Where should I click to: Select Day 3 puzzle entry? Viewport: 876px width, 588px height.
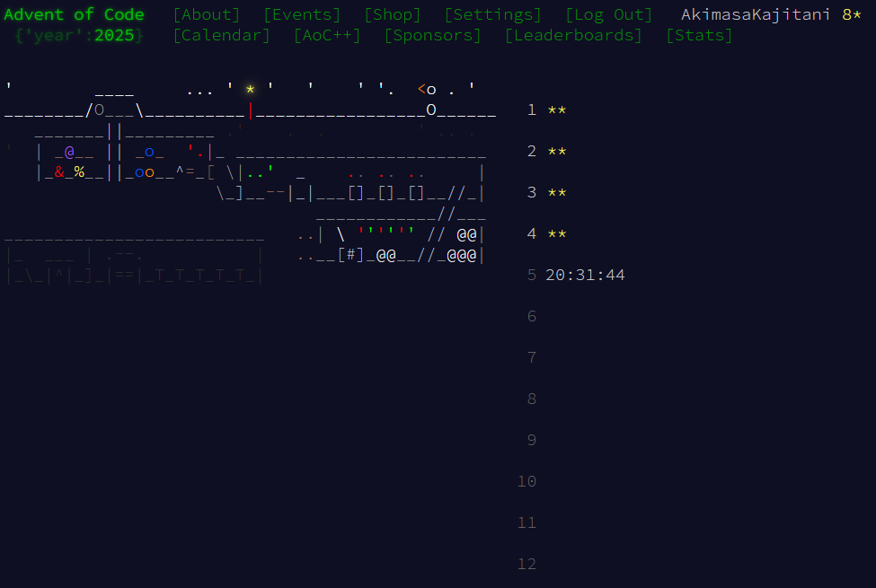(x=546, y=192)
